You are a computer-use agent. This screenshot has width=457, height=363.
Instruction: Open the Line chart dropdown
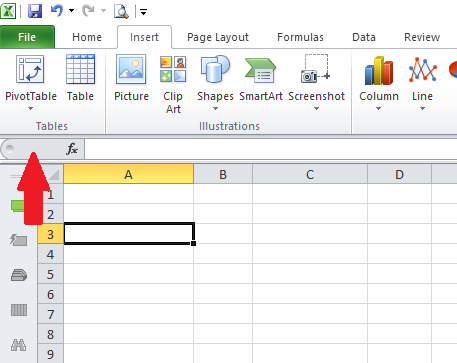pos(422,109)
